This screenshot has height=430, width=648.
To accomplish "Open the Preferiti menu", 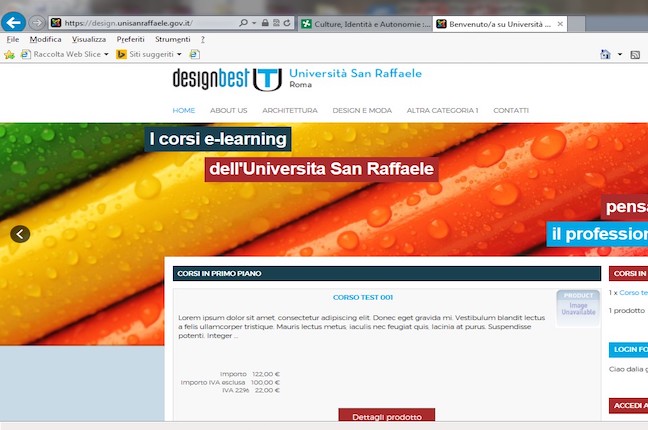I will click(x=131, y=39).
